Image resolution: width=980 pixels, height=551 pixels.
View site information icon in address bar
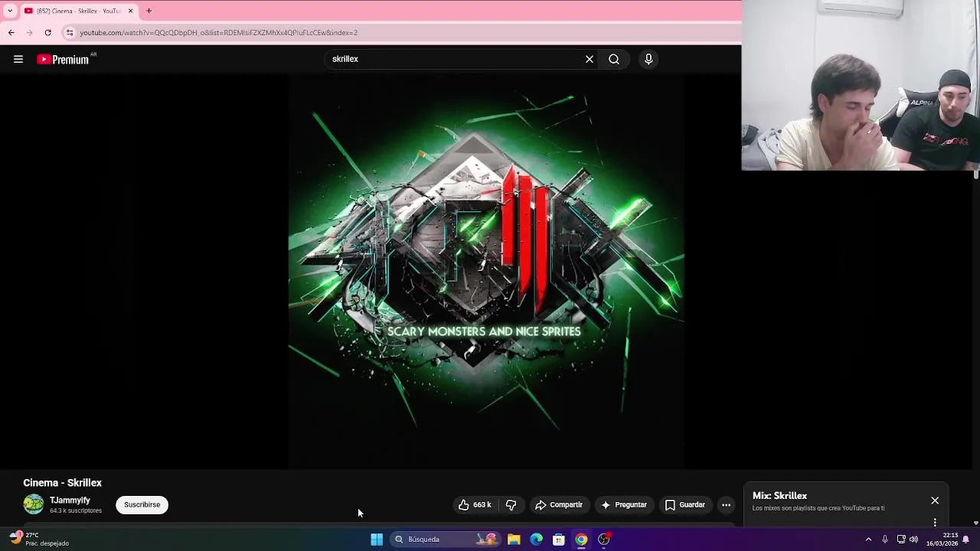70,32
